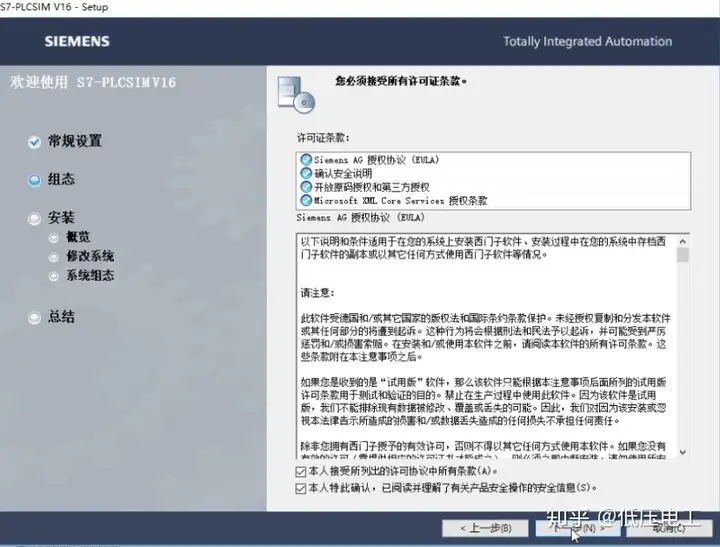
Task: Click the SIEMENS logo in header
Action: 77,41
